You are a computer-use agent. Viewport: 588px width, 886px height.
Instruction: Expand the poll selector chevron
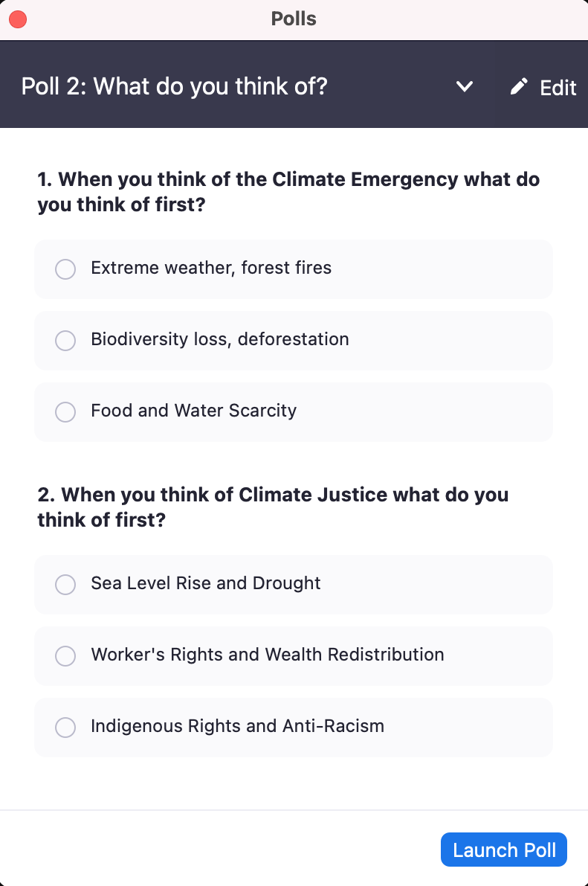point(465,87)
